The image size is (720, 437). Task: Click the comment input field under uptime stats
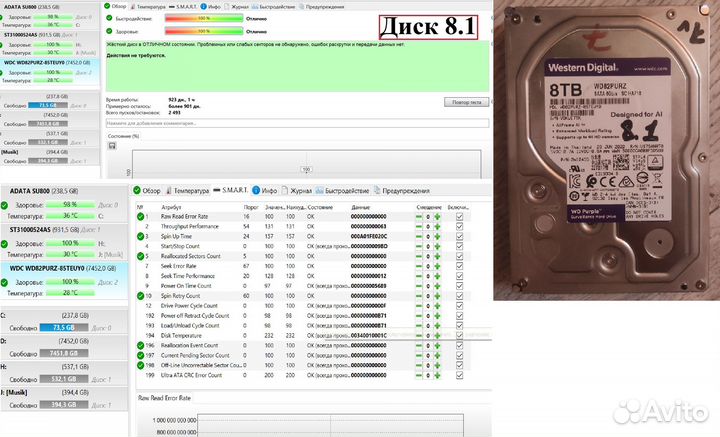297,123
